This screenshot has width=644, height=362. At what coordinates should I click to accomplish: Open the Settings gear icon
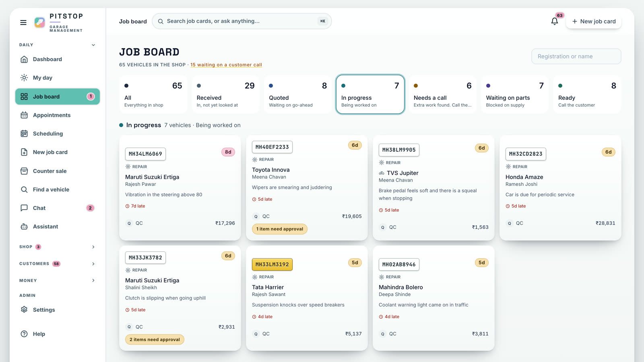24,310
